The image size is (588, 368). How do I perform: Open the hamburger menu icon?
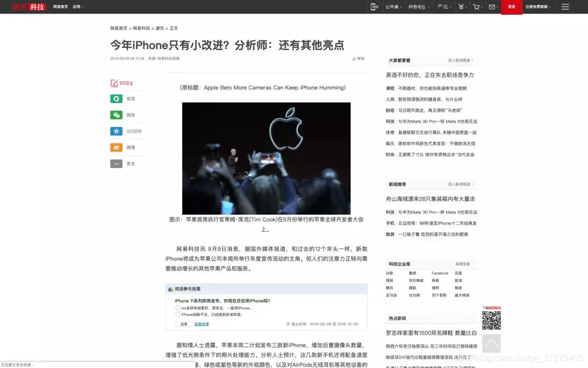tap(565, 7)
